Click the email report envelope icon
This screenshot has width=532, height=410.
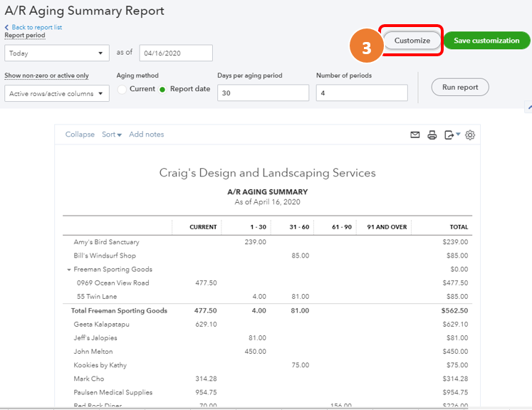point(415,135)
